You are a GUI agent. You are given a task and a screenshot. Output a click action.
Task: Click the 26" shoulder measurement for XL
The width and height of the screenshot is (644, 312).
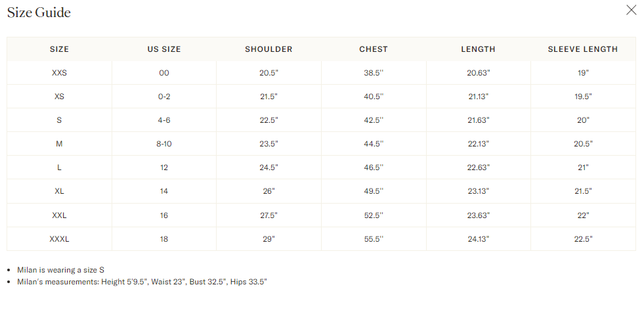[268, 191]
